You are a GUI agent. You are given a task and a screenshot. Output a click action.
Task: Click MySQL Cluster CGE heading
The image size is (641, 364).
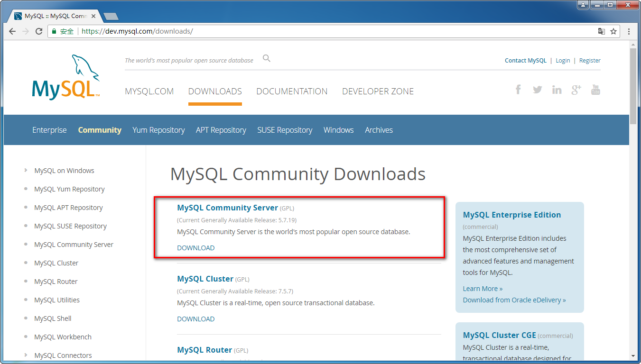[x=499, y=335]
